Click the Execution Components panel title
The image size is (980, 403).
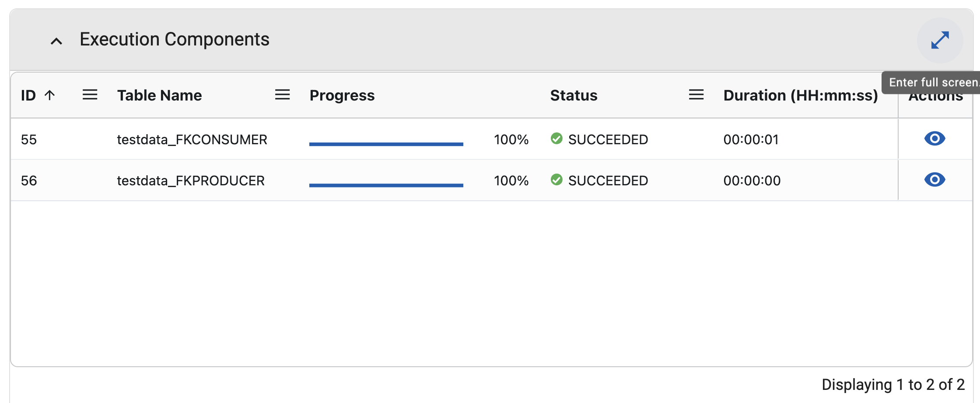pos(174,39)
